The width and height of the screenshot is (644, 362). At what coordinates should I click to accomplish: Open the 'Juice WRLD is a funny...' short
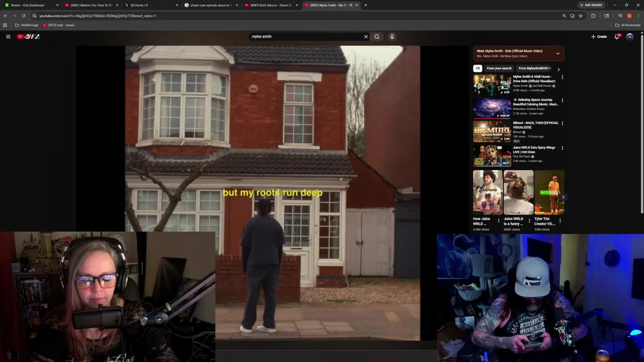tap(518, 192)
